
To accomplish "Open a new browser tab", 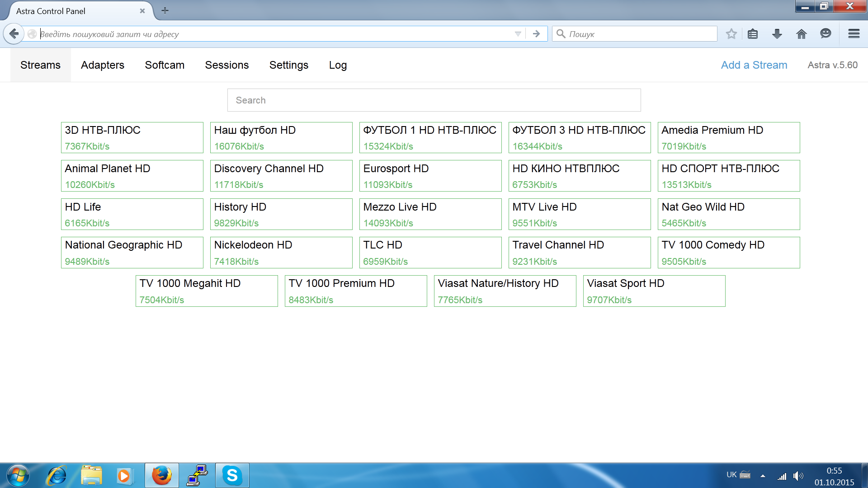I will (x=165, y=10).
